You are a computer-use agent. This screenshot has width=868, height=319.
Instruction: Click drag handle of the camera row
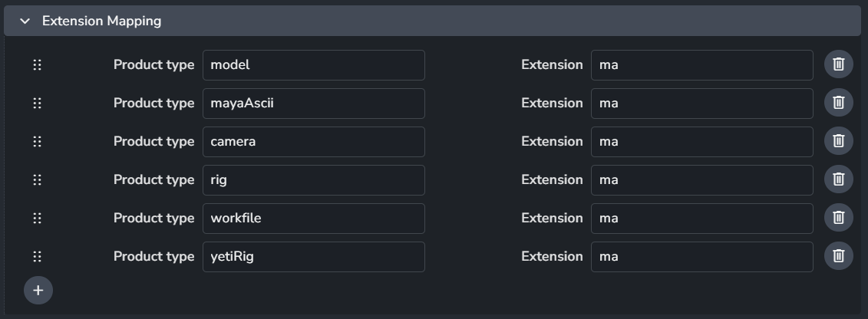click(x=37, y=142)
